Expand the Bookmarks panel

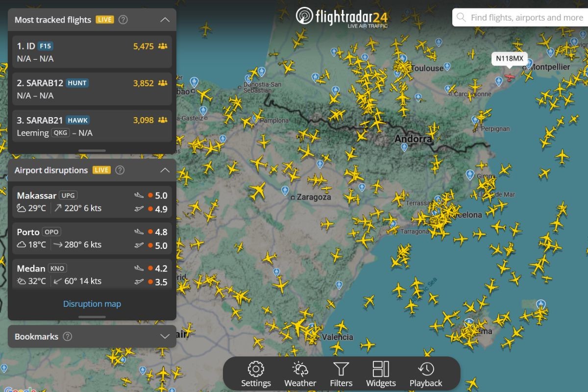165,337
